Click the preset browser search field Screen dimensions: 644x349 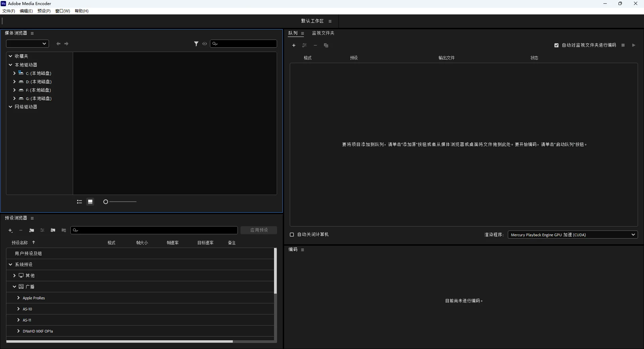pos(154,230)
